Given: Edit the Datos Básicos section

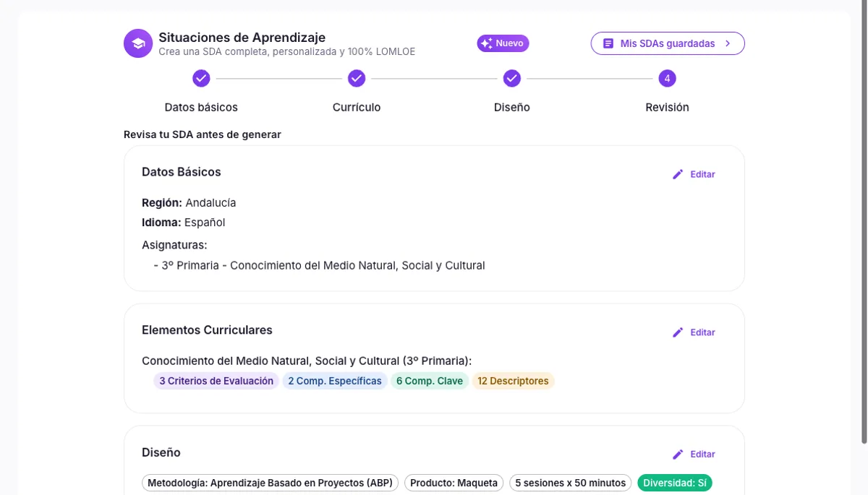Looking at the screenshot, I should 694,174.
